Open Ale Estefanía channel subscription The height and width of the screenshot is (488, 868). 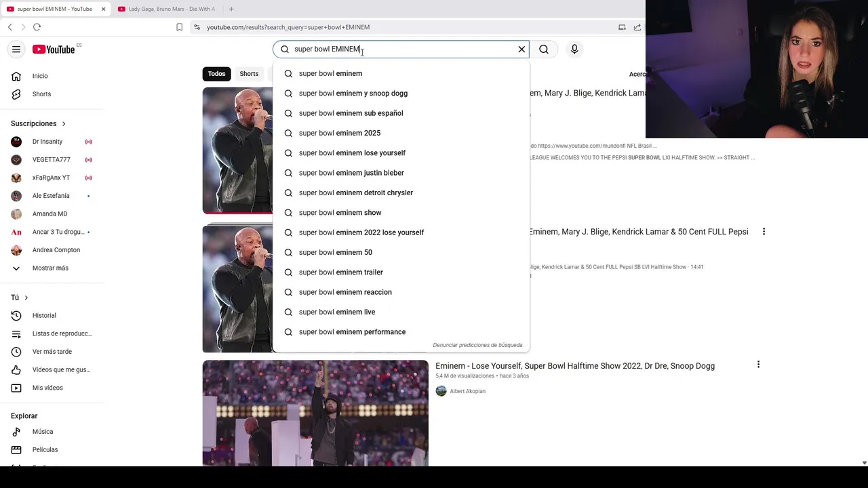coord(52,196)
